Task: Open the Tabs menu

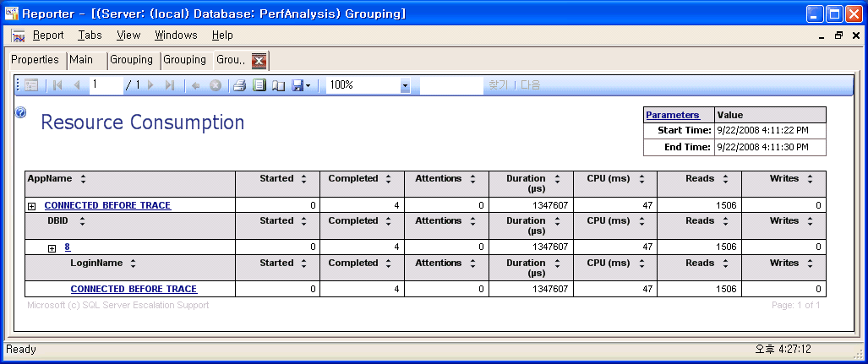Action: [x=90, y=35]
